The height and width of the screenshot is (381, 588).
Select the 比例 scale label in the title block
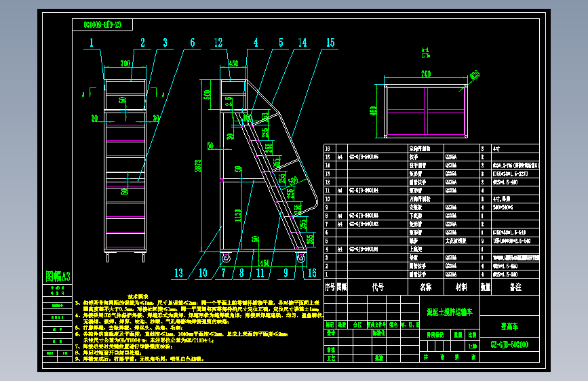pos(473,335)
